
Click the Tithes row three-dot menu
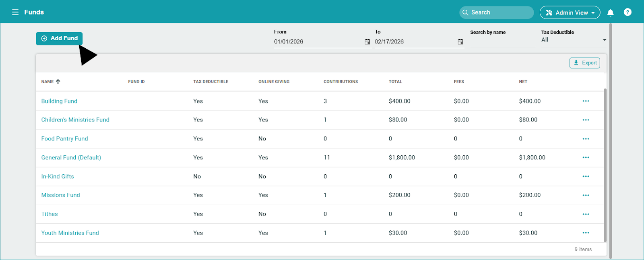click(x=586, y=214)
